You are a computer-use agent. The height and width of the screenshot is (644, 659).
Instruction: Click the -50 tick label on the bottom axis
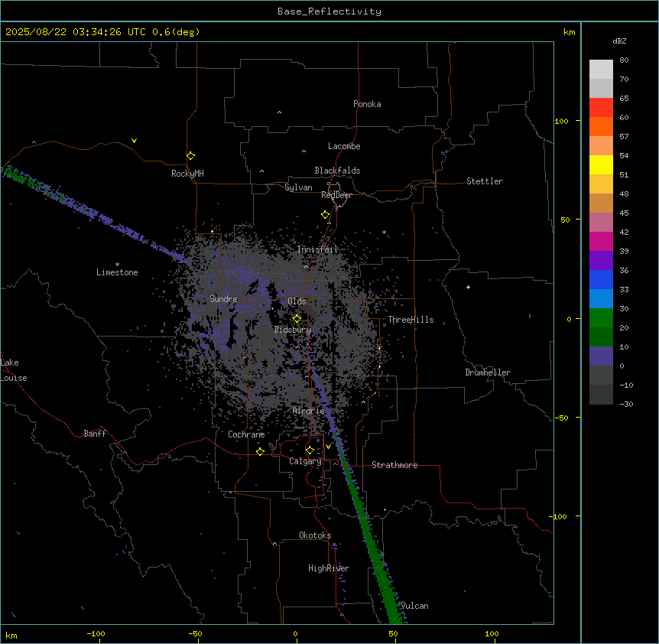pos(195,633)
